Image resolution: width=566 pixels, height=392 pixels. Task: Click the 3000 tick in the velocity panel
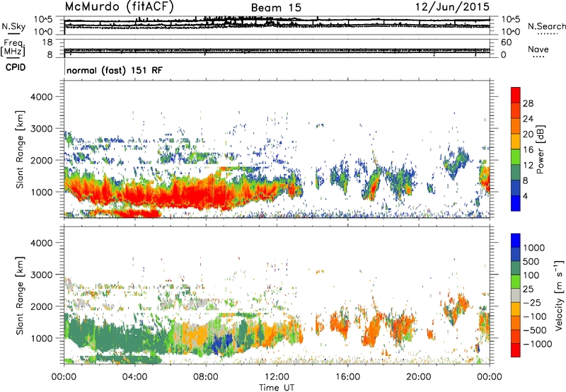click(42, 275)
